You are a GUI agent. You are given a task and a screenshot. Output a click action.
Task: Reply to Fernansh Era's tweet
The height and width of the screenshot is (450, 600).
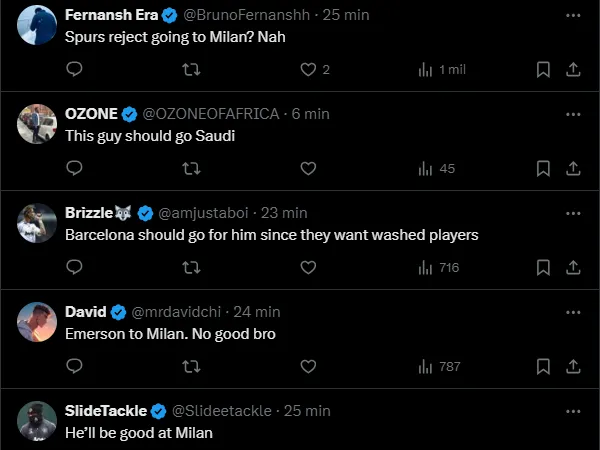coord(74,69)
